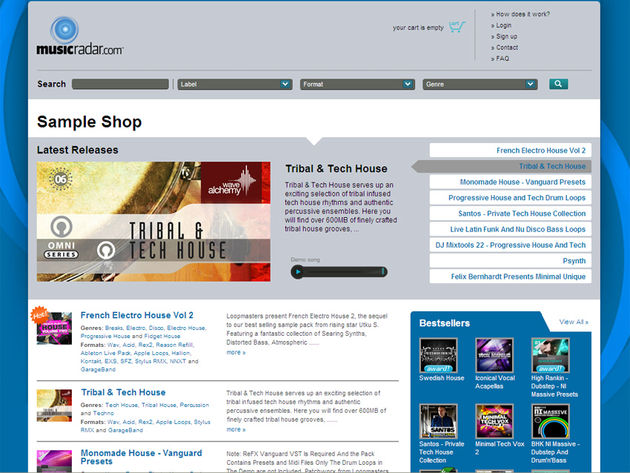Select Psynth in the releases list
Viewport: 630px width, 473px height.
(x=510, y=261)
